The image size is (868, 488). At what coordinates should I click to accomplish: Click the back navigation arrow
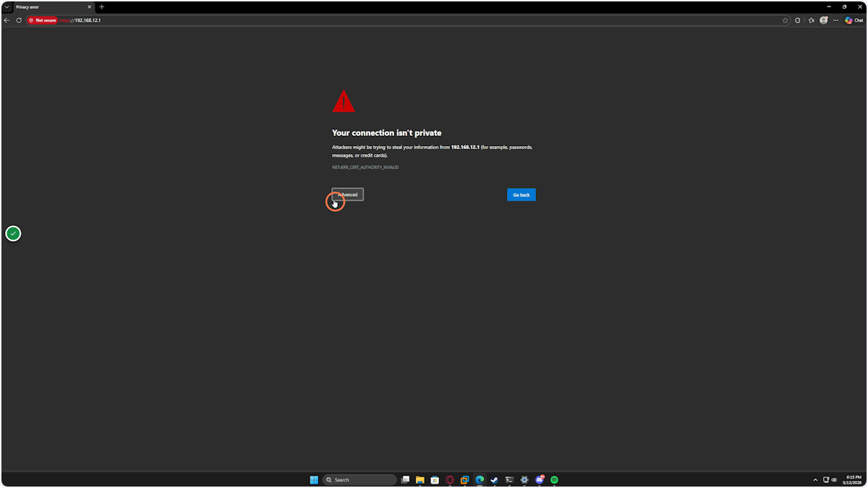click(6, 20)
